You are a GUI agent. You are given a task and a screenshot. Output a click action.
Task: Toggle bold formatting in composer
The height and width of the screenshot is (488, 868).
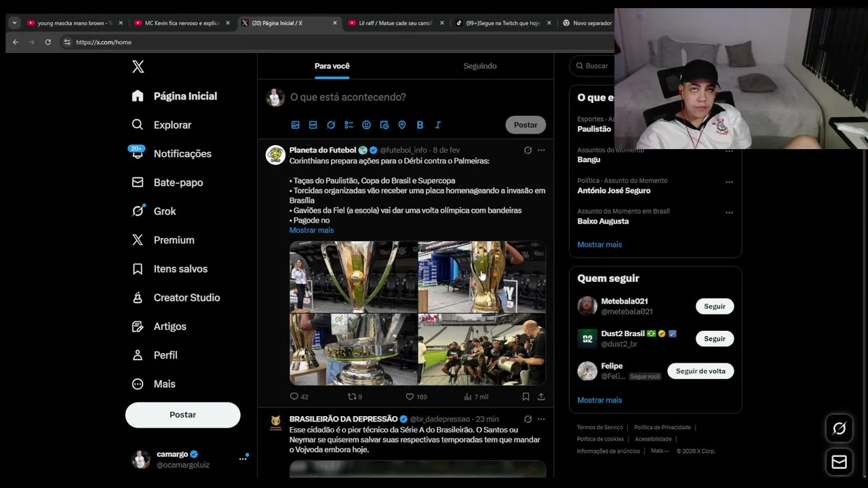(x=420, y=125)
